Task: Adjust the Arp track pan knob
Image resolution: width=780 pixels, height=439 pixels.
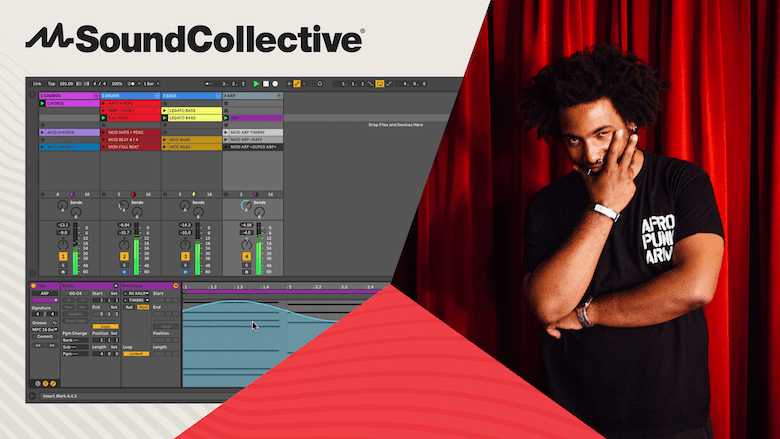Action: tap(247, 245)
